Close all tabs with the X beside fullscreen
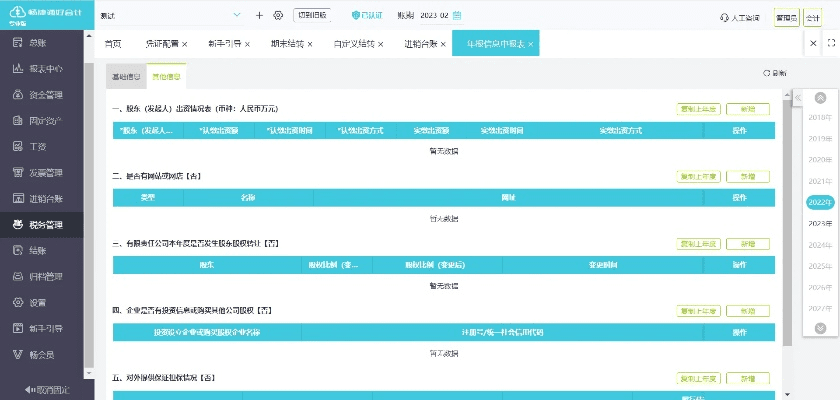The width and height of the screenshot is (840, 400). (x=813, y=43)
